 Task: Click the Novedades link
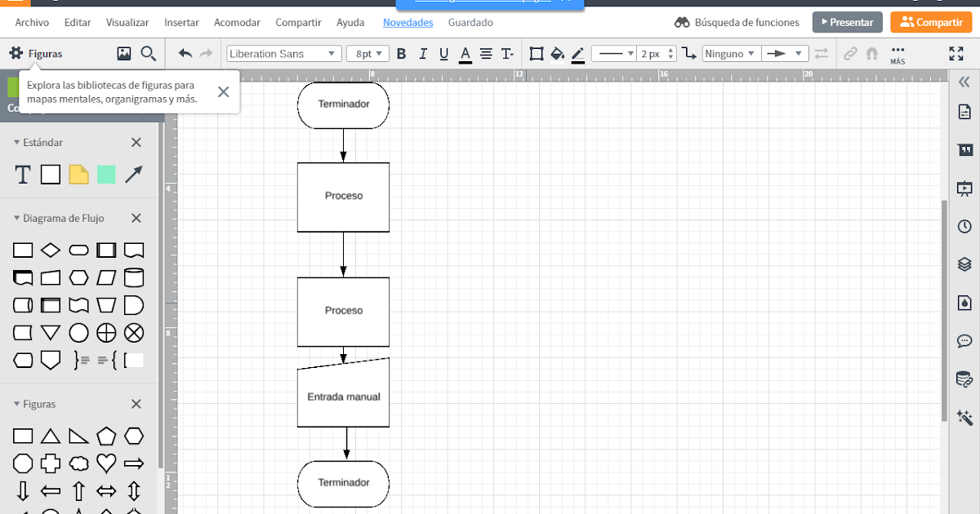point(408,22)
